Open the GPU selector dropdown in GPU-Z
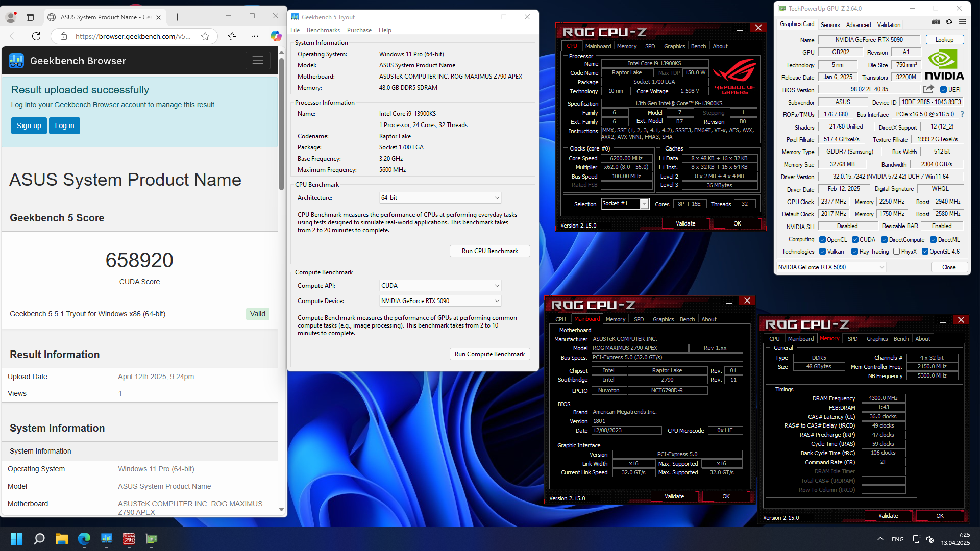The image size is (980, 551). pos(831,267)
